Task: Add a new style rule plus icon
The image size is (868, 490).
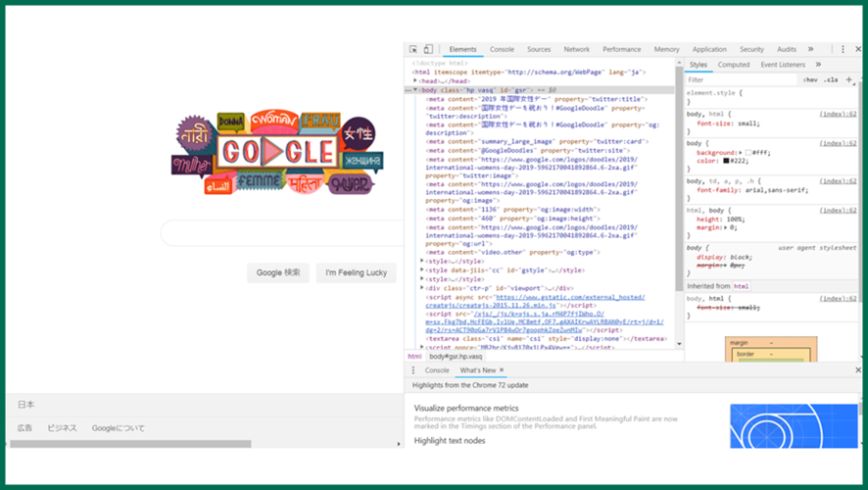Action: click(x=849, y=79)
